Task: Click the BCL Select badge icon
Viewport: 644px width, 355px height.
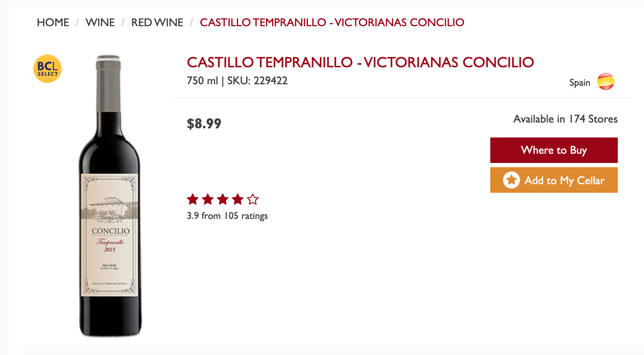Action: 48,69
